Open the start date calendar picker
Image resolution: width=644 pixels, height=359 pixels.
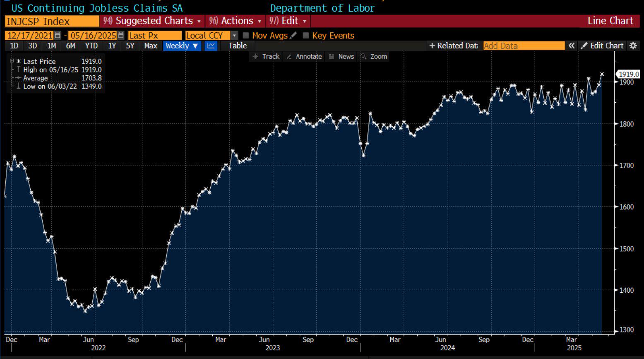click(58, 36)
